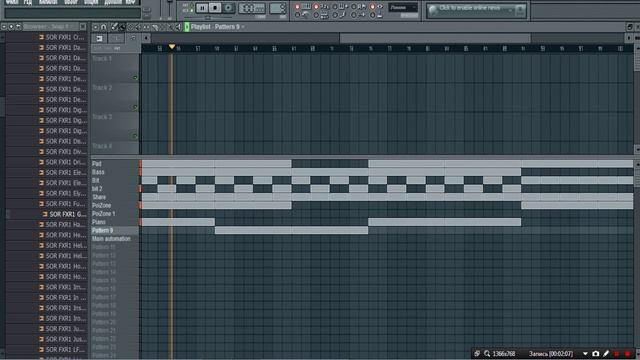Viewport: 640px width, 360px height.
Task: Click the red pause button in recorder bar
Action: [x=617, y=354]
